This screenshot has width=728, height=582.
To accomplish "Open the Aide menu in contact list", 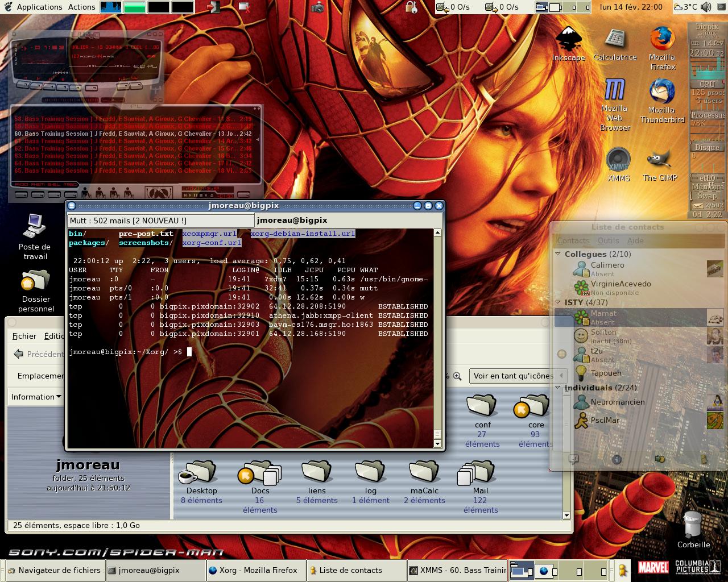I will point(635,240).
